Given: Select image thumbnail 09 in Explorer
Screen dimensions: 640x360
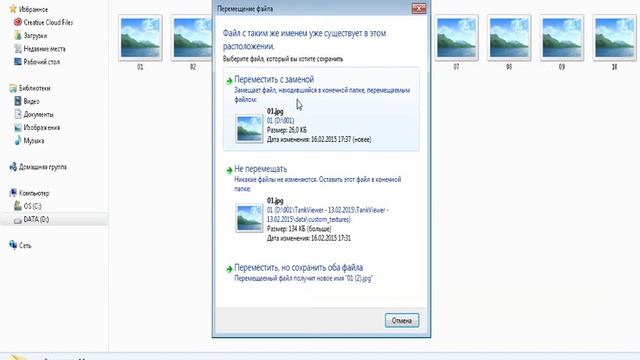Looking at the screenshot, I should (561, 38).
